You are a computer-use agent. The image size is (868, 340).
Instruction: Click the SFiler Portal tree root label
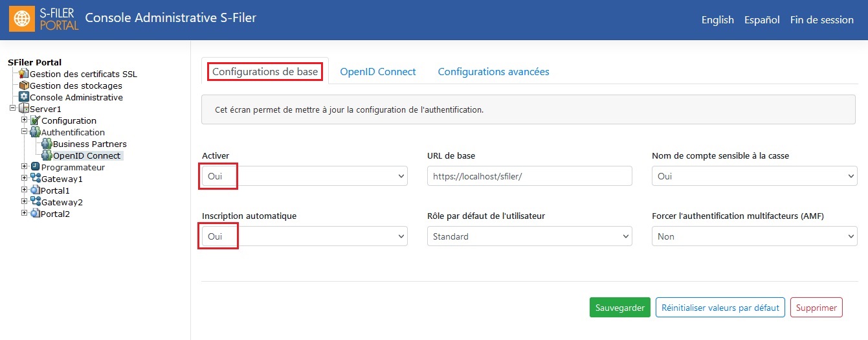pyautogui.click(x=34, y=62)
